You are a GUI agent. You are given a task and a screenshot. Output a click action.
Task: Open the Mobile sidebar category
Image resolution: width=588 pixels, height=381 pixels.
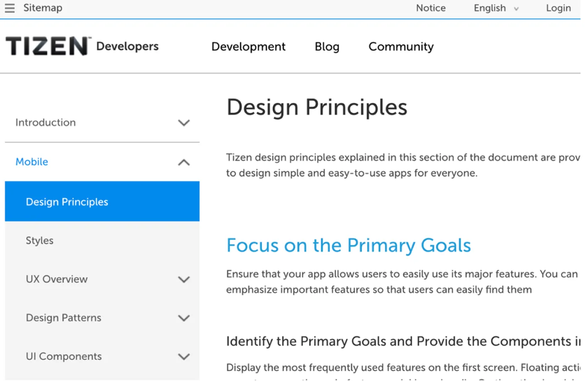click(x=32, y=162)
